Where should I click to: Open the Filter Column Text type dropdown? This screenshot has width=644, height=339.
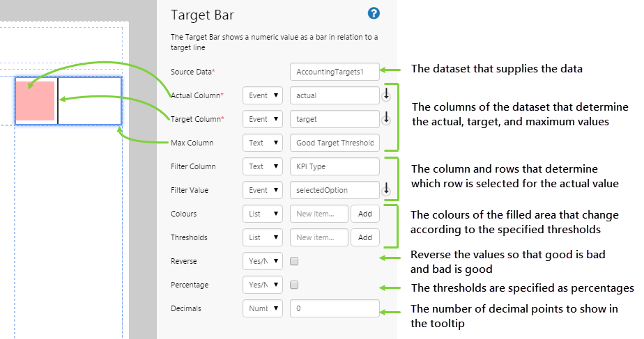pos(263,166)
